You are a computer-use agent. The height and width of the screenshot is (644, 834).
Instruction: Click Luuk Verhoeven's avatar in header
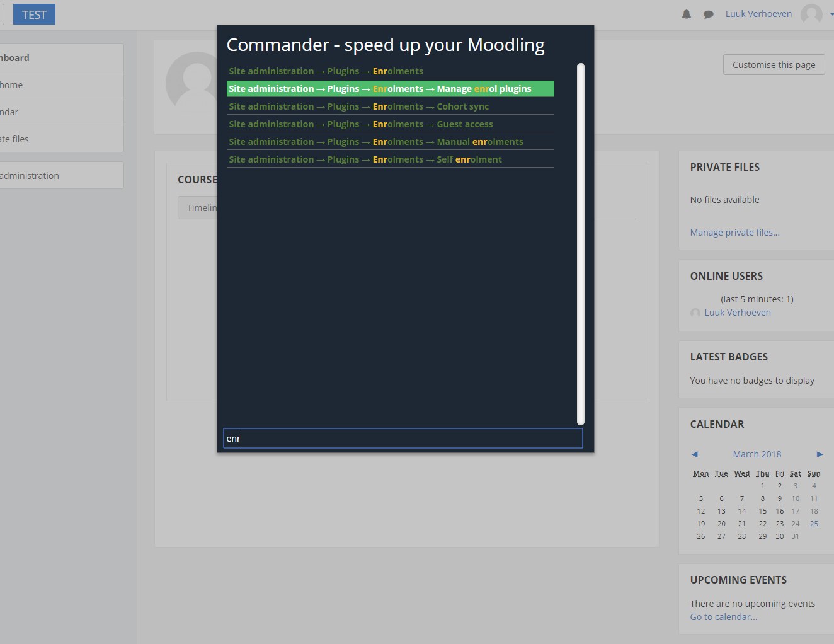[811, 14]
